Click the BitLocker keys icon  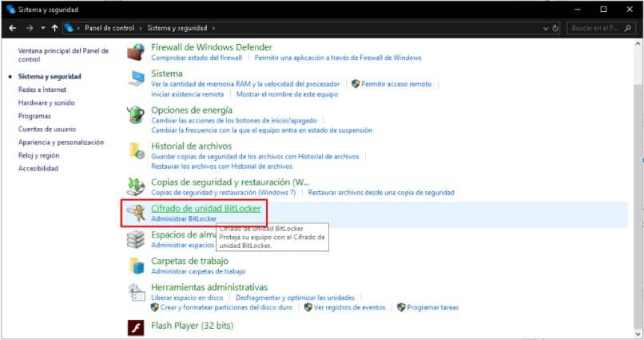pos(136,213)
